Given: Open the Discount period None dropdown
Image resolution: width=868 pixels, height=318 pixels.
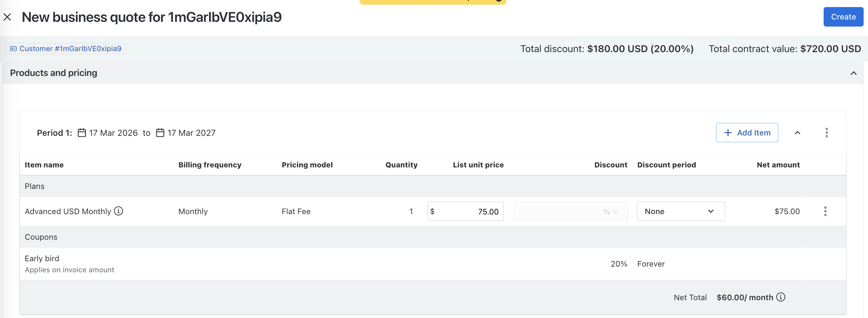Looking at the screenshot, I should point(680,211).
